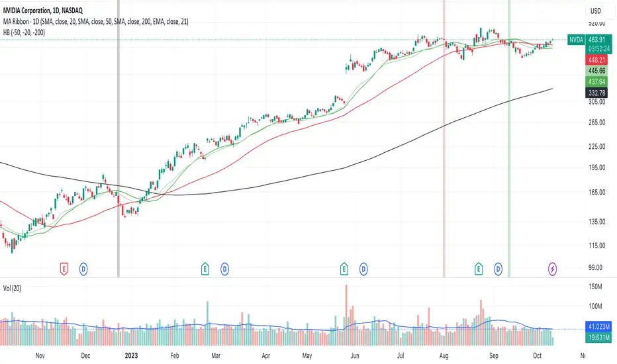Click the NVDA price label tag
Image resolution: width=617 pixels, height=364 pixels.
coord(576,40)
